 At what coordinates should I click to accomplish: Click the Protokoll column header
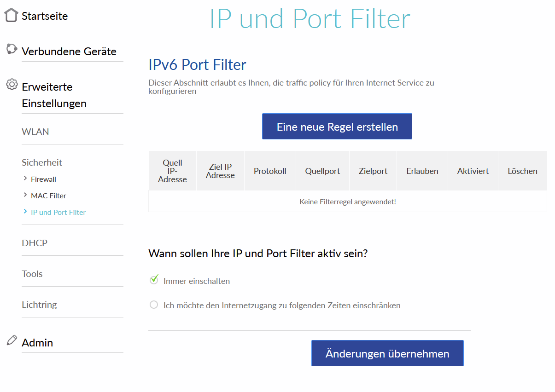[270, 171]
